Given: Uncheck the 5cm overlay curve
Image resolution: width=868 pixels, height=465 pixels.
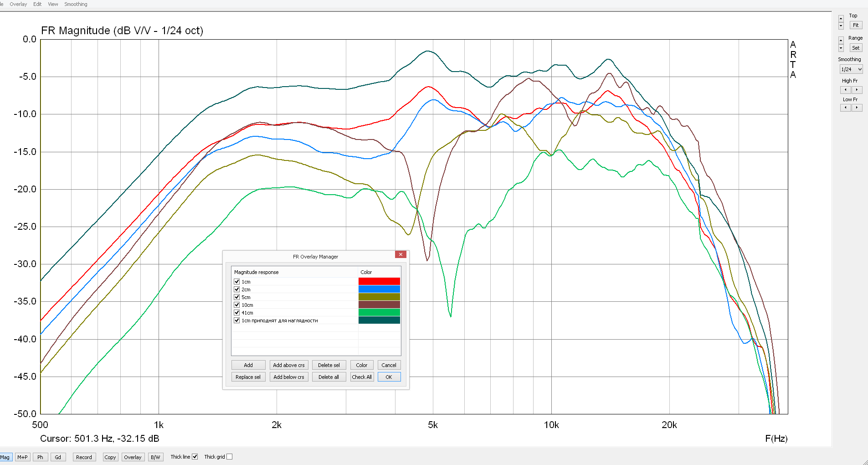Looking at the screenshot, I should click(x=237, y=297).
